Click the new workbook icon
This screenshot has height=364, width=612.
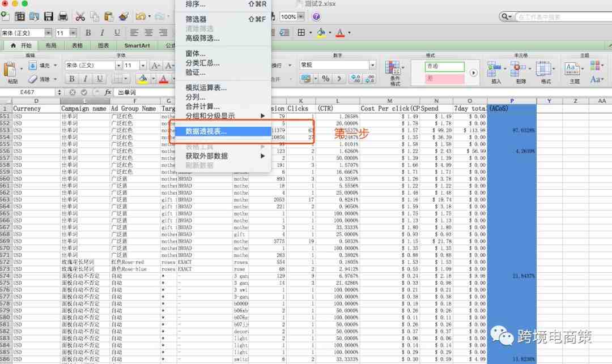pyautogui.click(x=5, y=16)
